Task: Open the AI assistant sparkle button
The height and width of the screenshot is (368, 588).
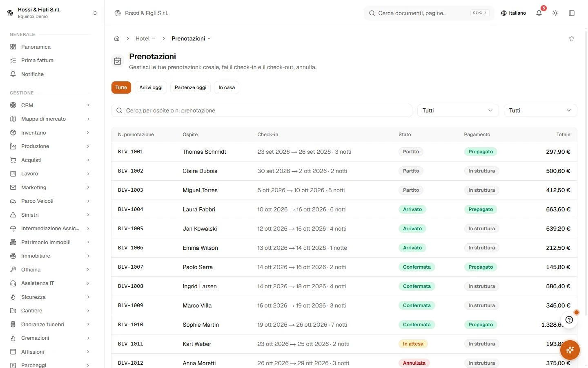Action: pos(570,350)
